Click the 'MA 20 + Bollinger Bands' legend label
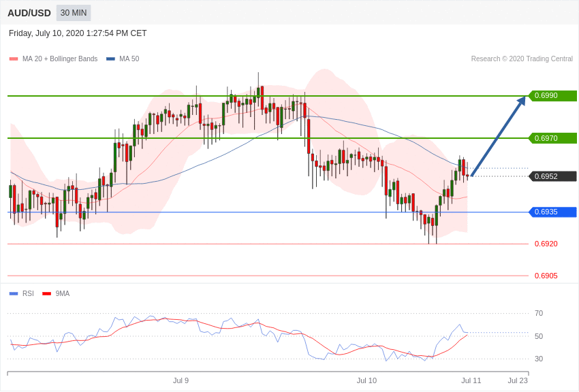The image size is (579, 392). (x=60, y=59)
